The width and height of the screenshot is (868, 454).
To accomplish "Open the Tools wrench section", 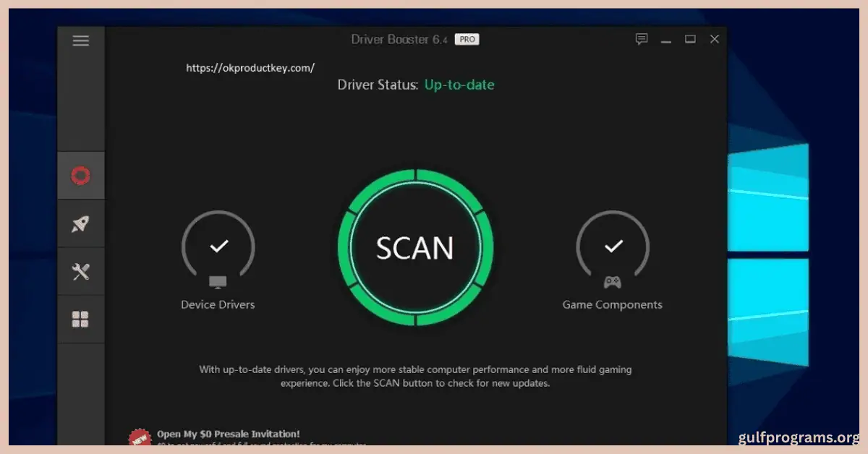I will (80, 271).
